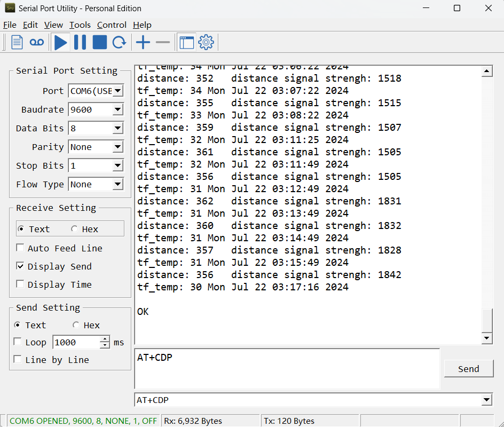This screenshot has width=504, height=427.
Task: Open the View menu
Action: [x=53, y=25]
